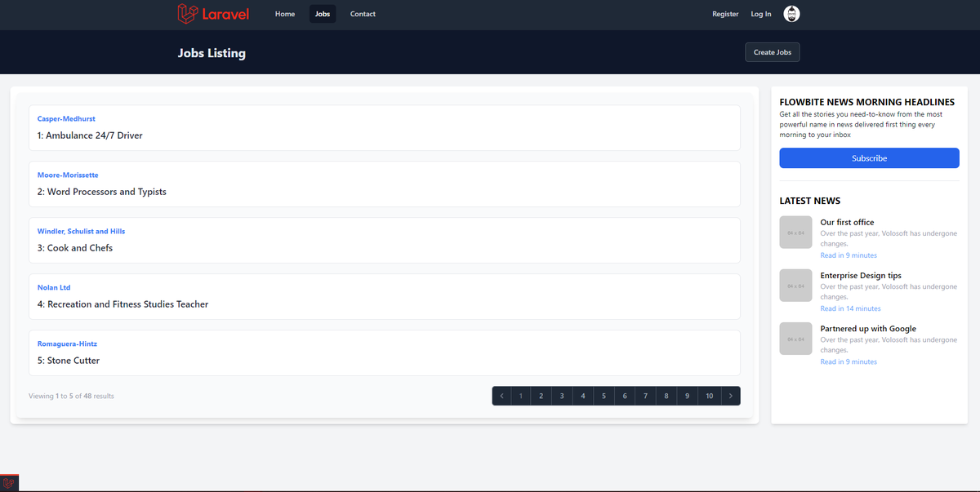Click the 'Read in 14 minutes' link
The width and height of the screenshot is (980, 492).
851,308
